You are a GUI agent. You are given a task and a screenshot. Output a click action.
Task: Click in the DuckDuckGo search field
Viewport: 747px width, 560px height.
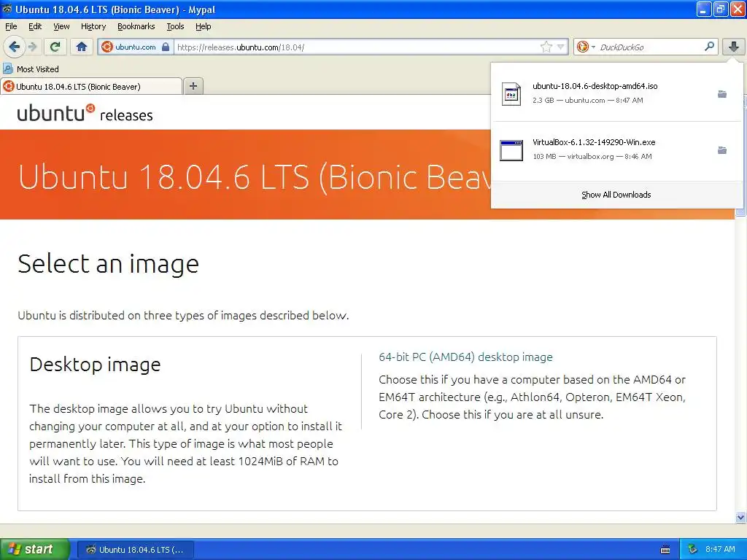tap(650, 47)
